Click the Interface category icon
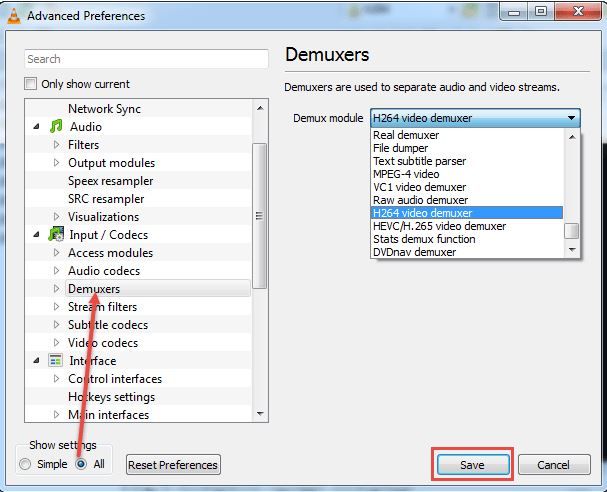The image size is (607, 492). [x=55, y=360]
